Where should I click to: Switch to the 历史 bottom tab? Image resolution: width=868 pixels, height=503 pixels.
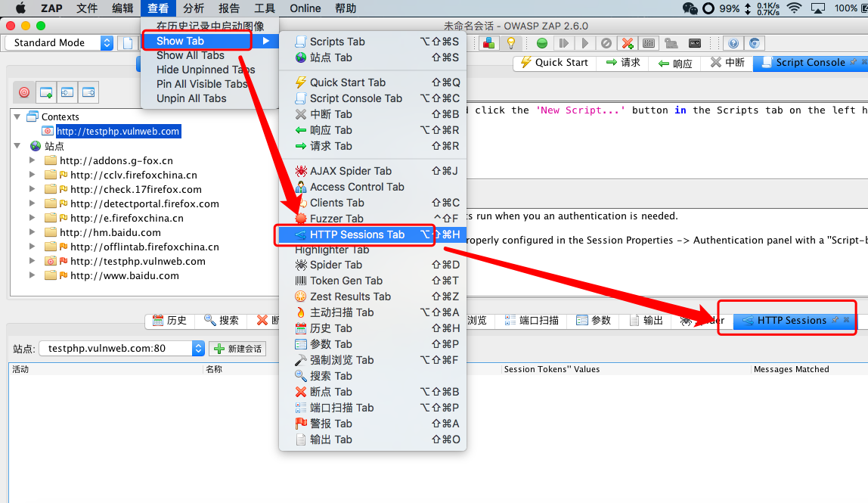coord(170,320)
